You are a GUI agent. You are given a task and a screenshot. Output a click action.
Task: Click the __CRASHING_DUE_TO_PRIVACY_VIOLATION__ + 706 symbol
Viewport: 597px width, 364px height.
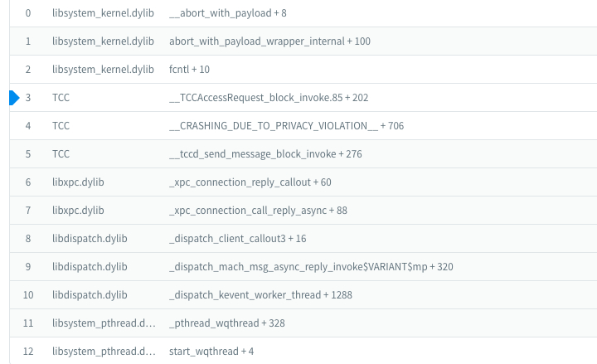(x=286, y=126)
